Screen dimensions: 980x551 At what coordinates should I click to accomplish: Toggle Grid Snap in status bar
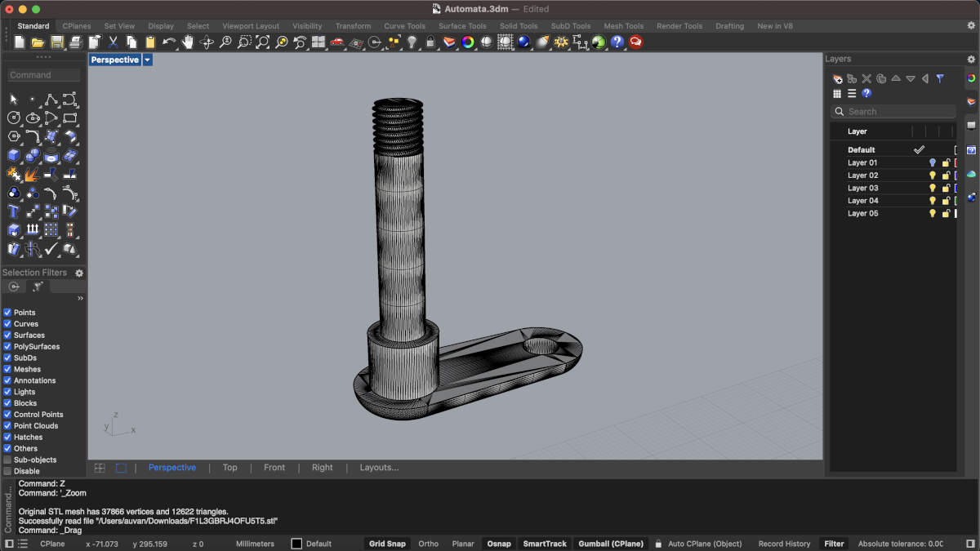coord(387,544)
